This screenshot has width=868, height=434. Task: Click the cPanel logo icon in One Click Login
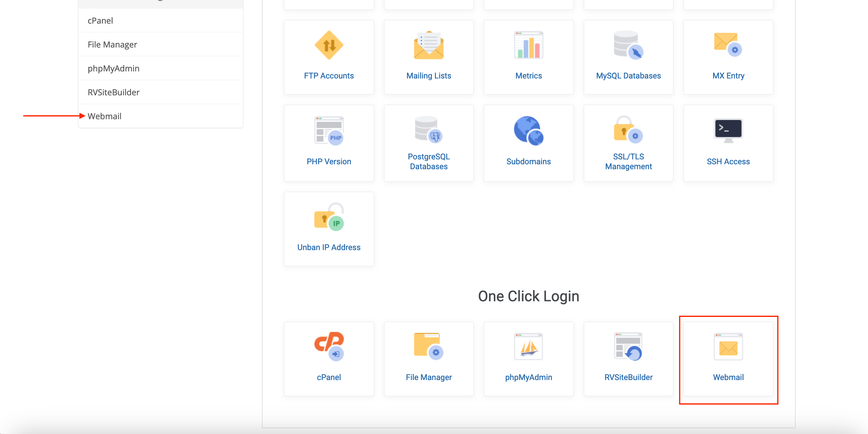[329, 346]
